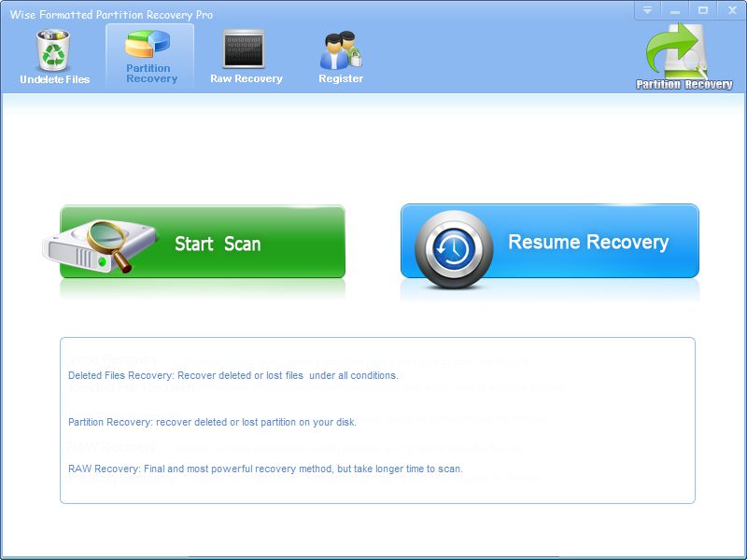Switch to the Undelete Files tab label
Viewport: 747px width, 560px height.
point(55,79)
